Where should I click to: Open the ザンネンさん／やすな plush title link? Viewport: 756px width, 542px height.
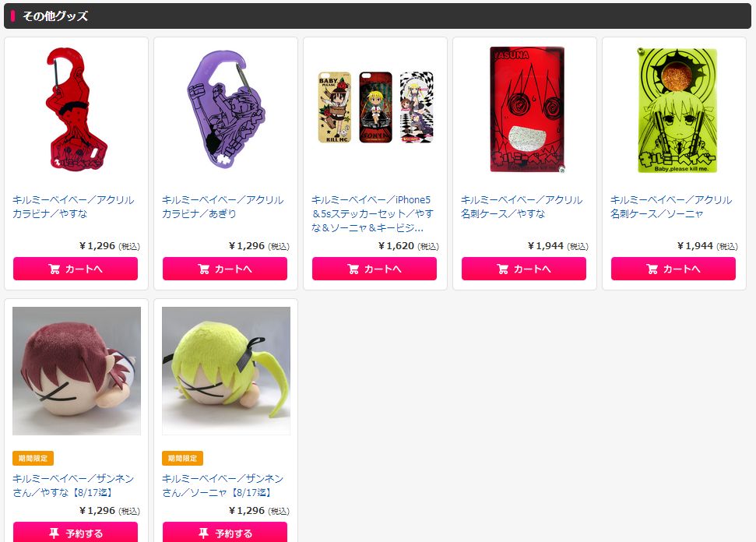tap(73, 485)
